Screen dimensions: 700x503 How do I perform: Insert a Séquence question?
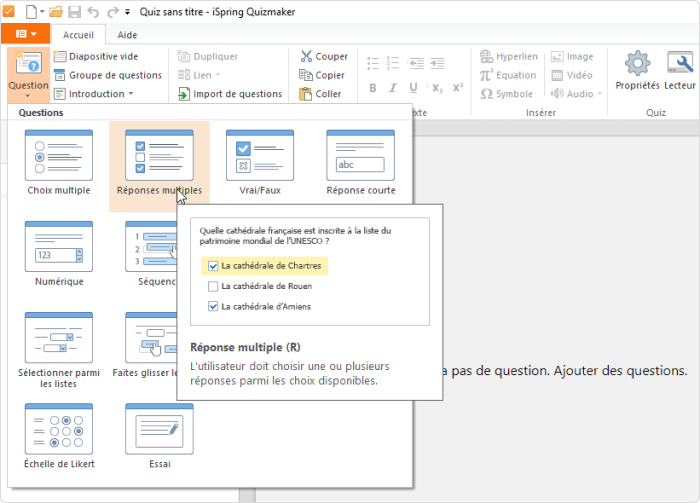click(152, 254)
